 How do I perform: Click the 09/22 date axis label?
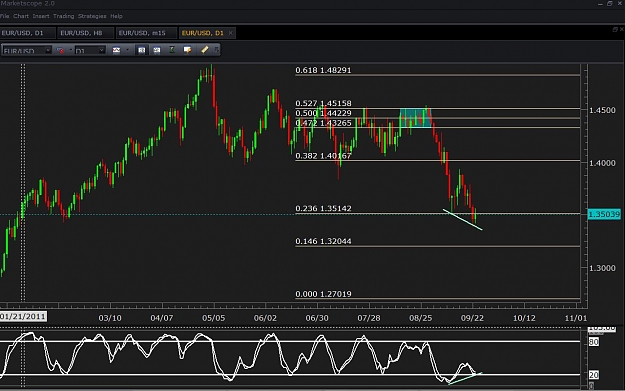(472, 318)
